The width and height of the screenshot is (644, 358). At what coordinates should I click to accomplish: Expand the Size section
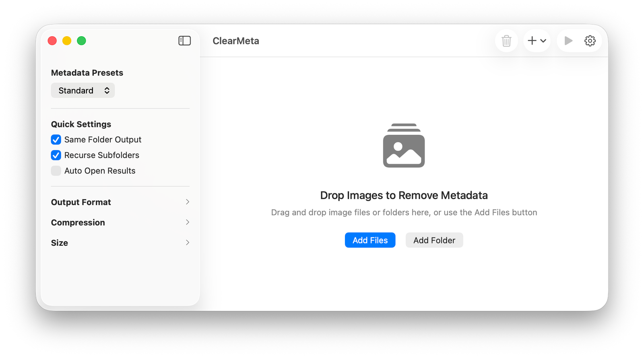120,243
